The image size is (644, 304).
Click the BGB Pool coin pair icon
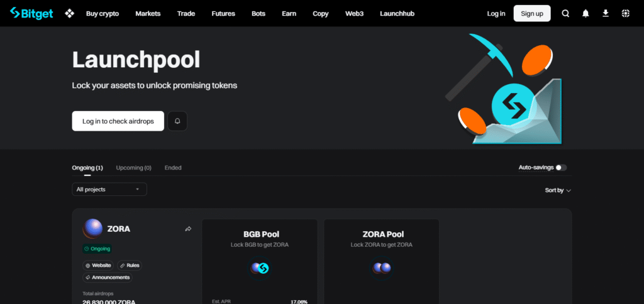(260, 268)
